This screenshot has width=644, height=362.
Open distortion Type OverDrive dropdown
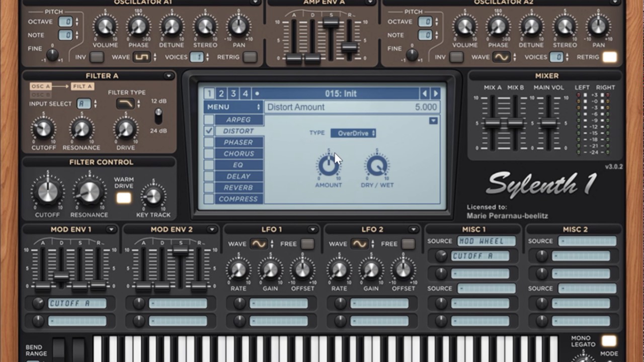point(353,133)
